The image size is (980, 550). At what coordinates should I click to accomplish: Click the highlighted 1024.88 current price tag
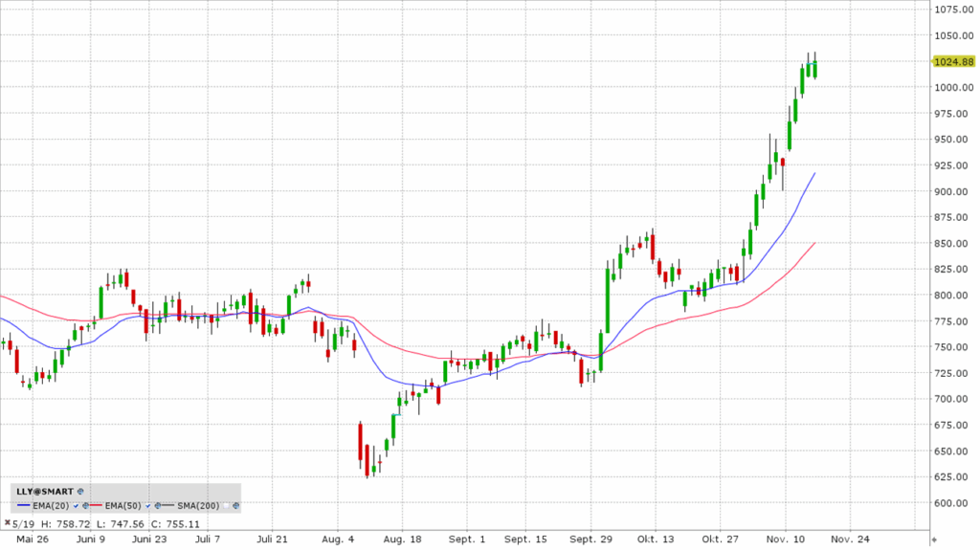pyautogui.click(x=953, y=61)
